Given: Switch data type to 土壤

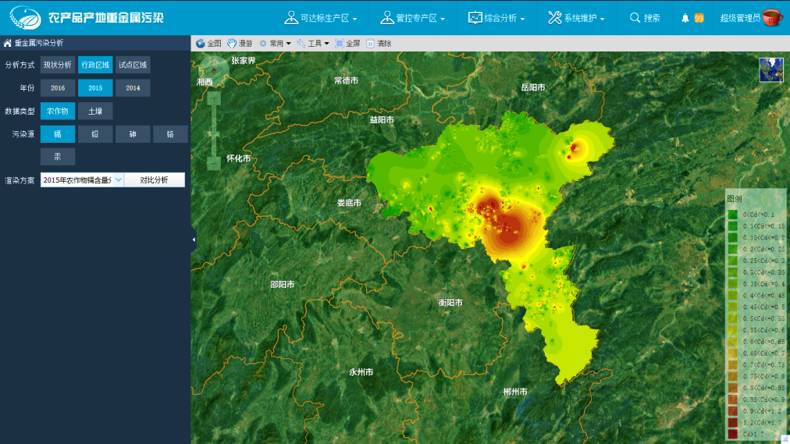Looking at the screenshot, I should click(x=95, y=111).
